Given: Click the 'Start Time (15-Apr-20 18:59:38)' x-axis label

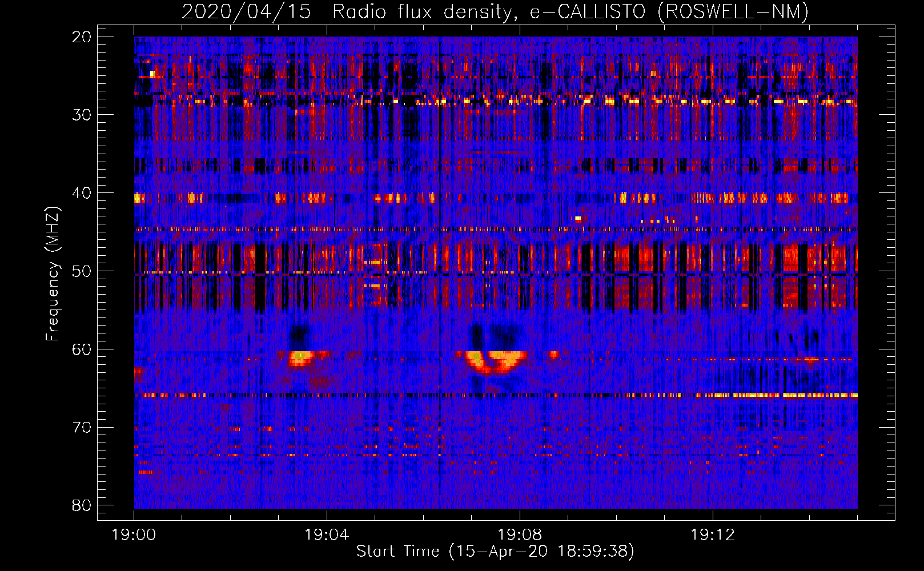Looking at the screenshot, I should pyautogui.click(x=495, y=552).
